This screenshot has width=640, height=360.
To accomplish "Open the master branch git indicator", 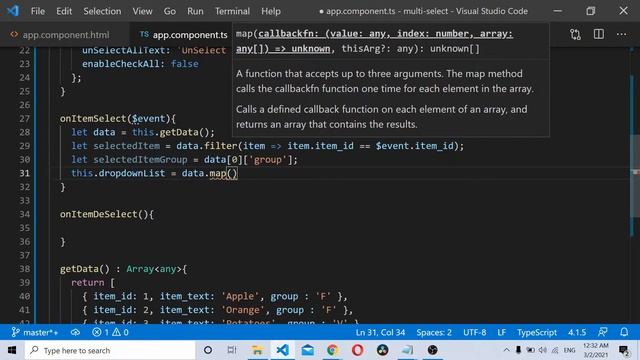I will 34,332.
